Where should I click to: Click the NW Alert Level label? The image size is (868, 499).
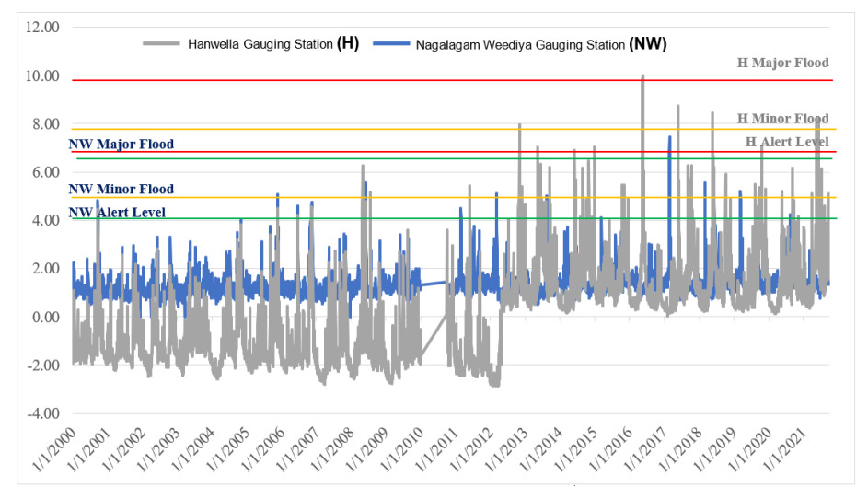(117, 213)
